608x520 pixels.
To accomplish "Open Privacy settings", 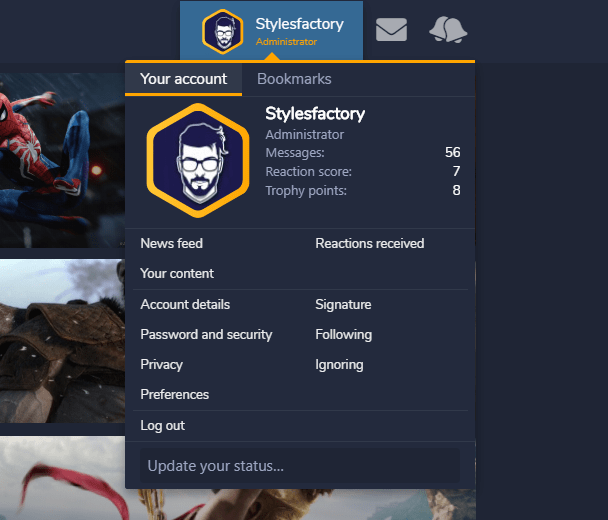I will pos(161,365).
